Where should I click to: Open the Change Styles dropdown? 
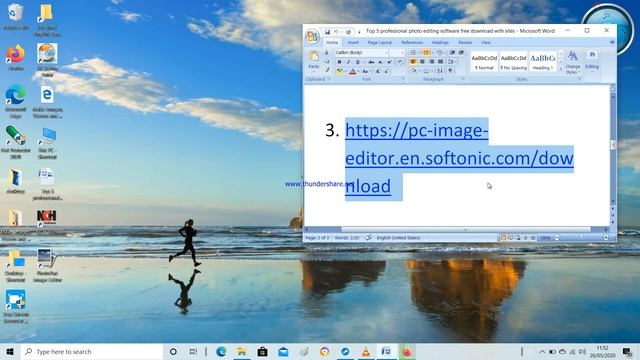(x=573, y=62)
